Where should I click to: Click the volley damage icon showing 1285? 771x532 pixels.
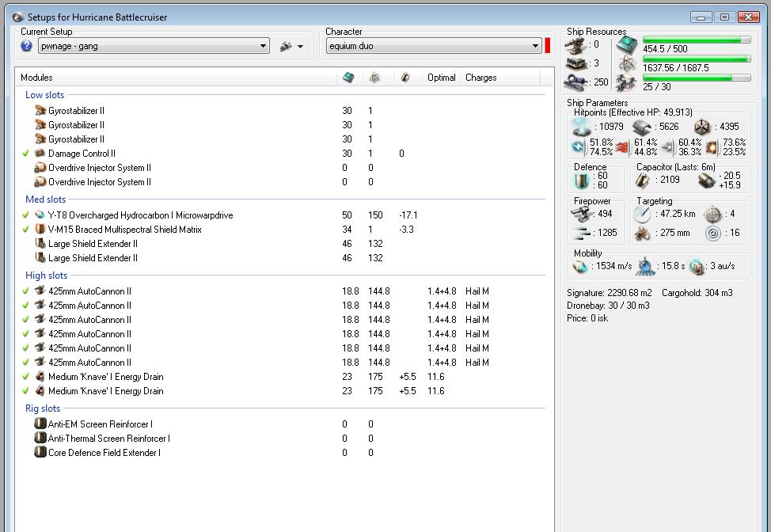coord(582,233)
